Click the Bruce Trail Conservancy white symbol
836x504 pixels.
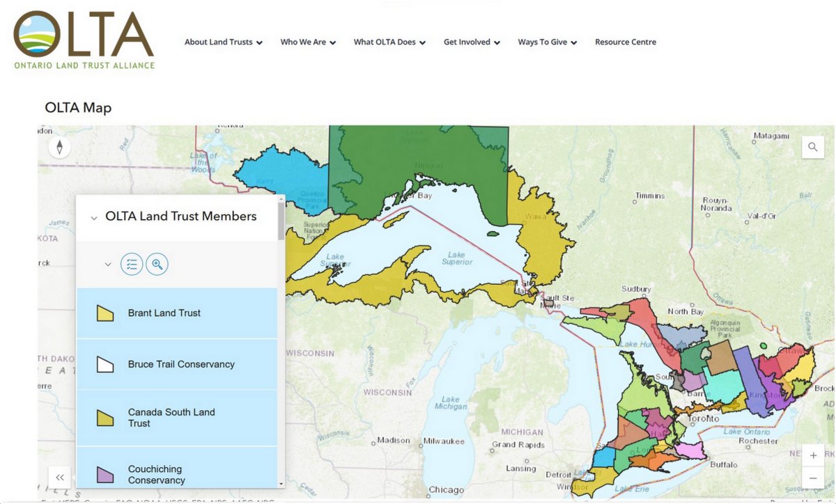(x=105, y=364)
